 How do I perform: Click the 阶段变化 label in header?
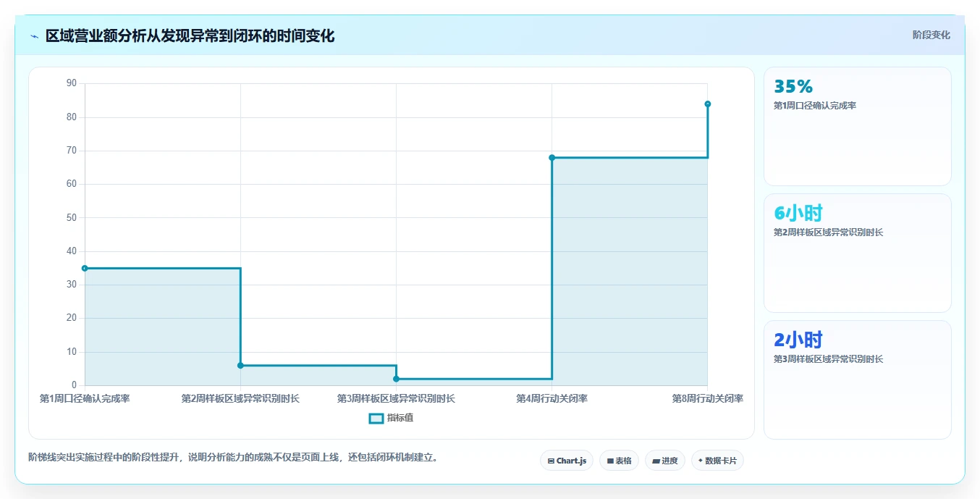pyautogui.click(x=931, y=35)
